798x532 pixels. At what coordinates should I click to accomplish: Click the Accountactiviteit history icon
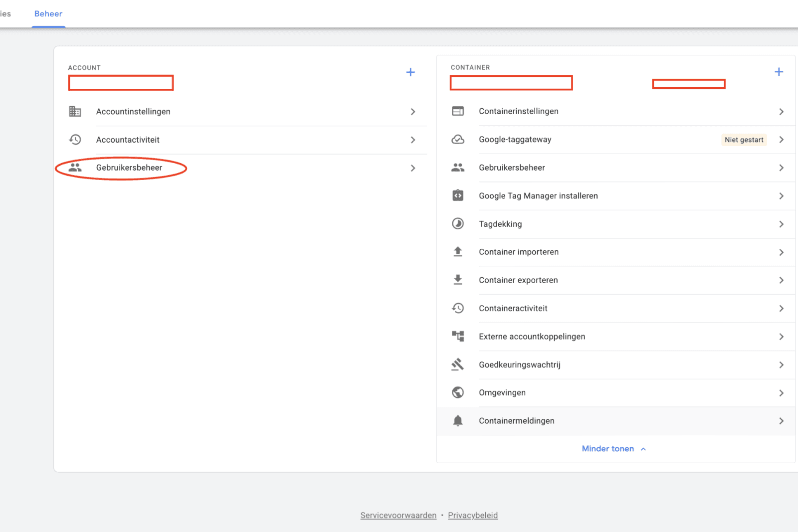click(75, 140)
